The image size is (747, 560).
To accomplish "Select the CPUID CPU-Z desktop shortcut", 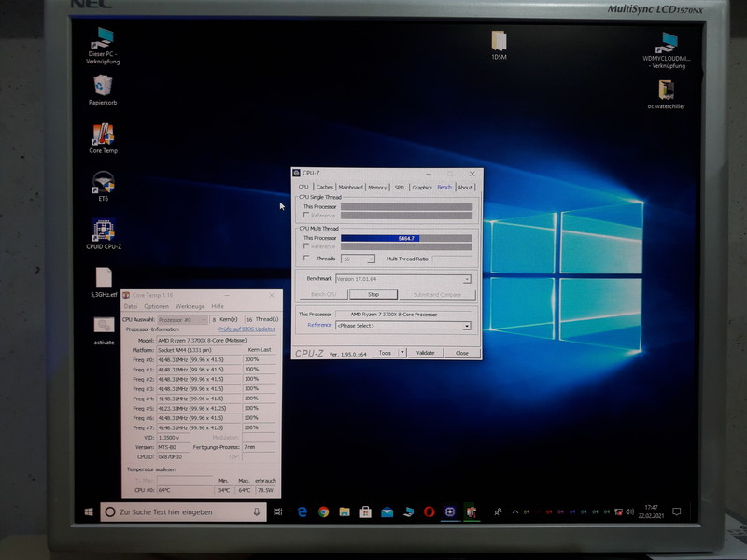I will click(104, 234).
